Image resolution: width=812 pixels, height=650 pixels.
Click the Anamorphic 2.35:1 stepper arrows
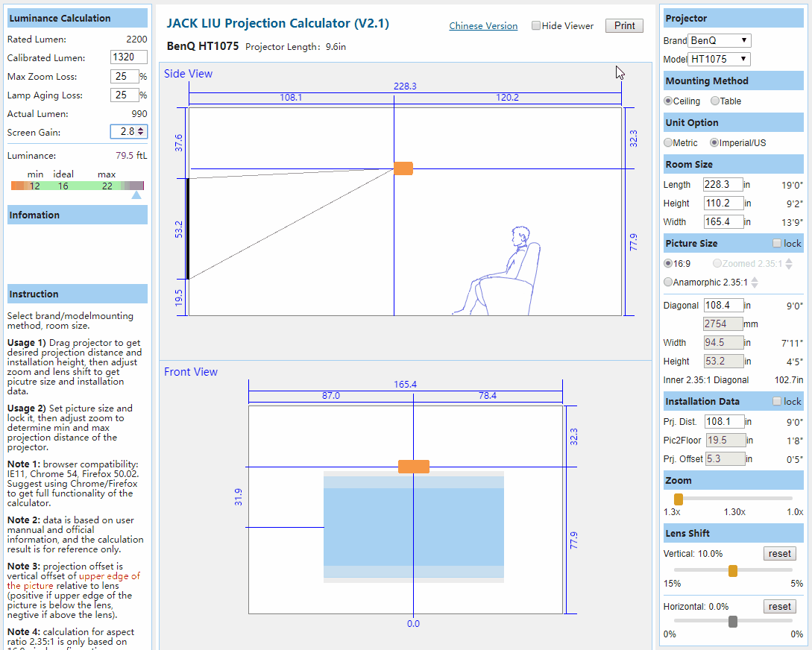click(755, 283)
